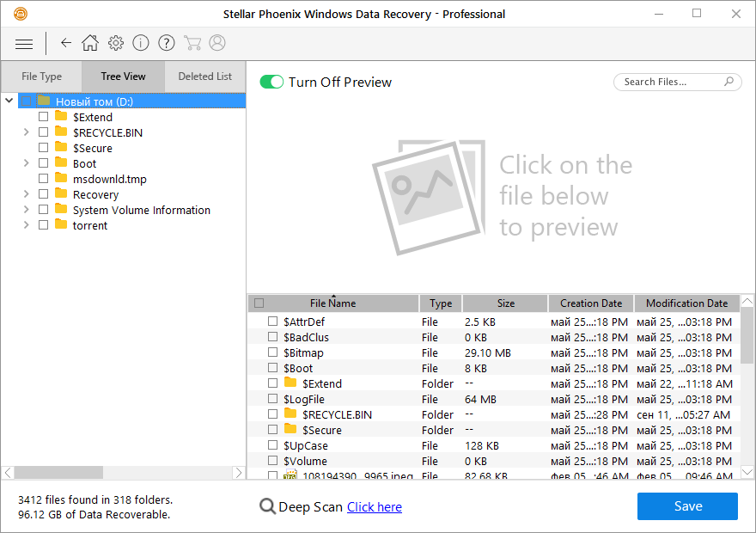The width and height of the screenshot is (756, 533).
Task: Click $Extend folder icon in file list
Action: 290,383
